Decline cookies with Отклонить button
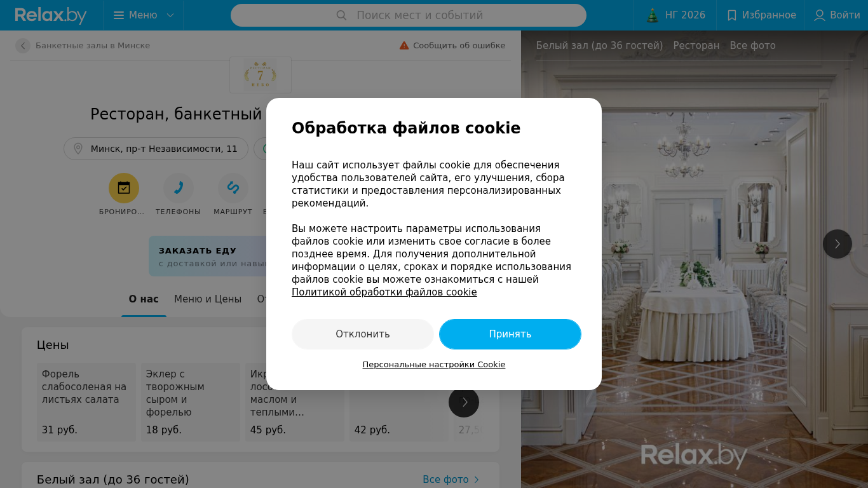The image size is (868, 488). click(x=363, y=334)
